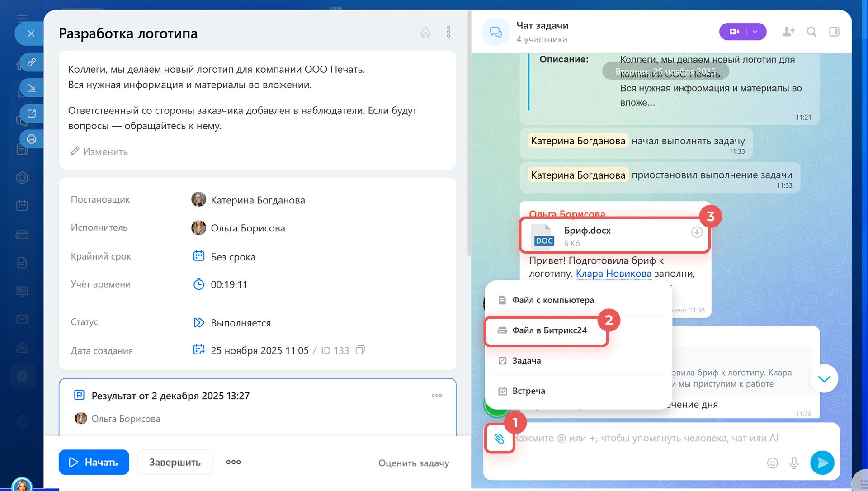The image size is (868, 491).
Task: Click the microphone voice message icon
Action: click(x=794, y=463)
